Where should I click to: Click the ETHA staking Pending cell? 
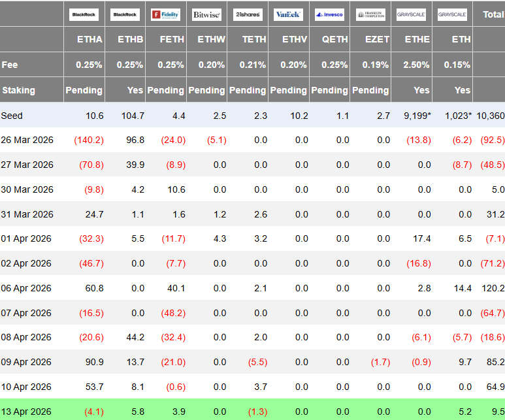point(84,90)
